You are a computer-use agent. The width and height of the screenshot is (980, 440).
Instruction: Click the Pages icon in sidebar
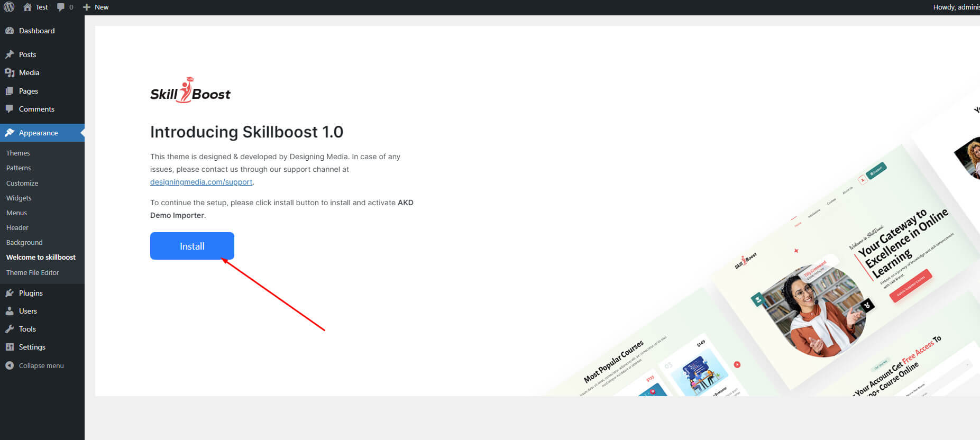10,91
